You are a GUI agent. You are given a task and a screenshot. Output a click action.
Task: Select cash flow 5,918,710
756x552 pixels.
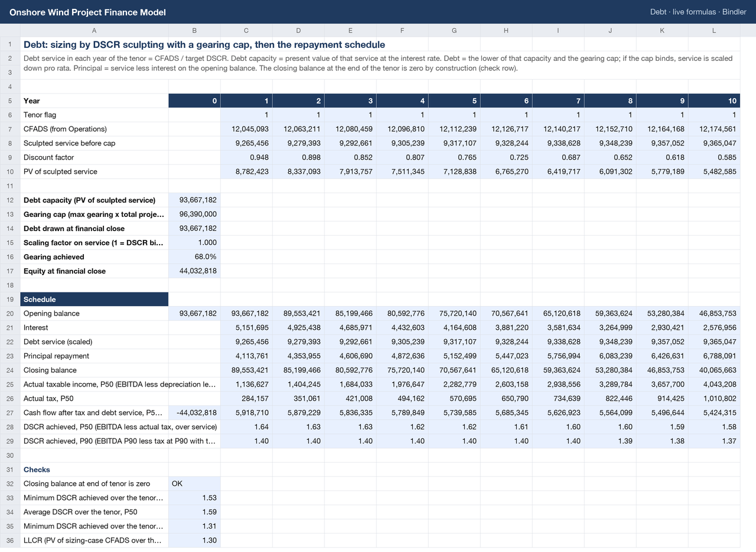point(246,413)
